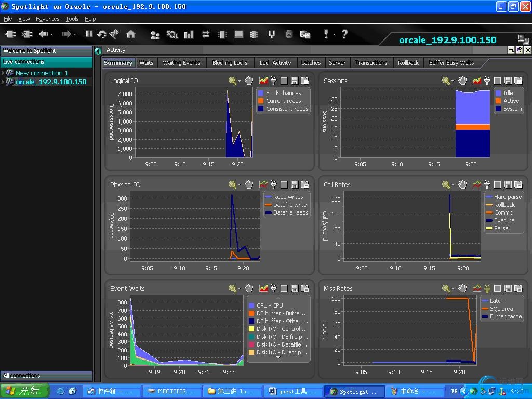Pause monitoring with the toolbar pause button
Image resolution: width=532 pixels, height=399 pixels.
[89, 34]
